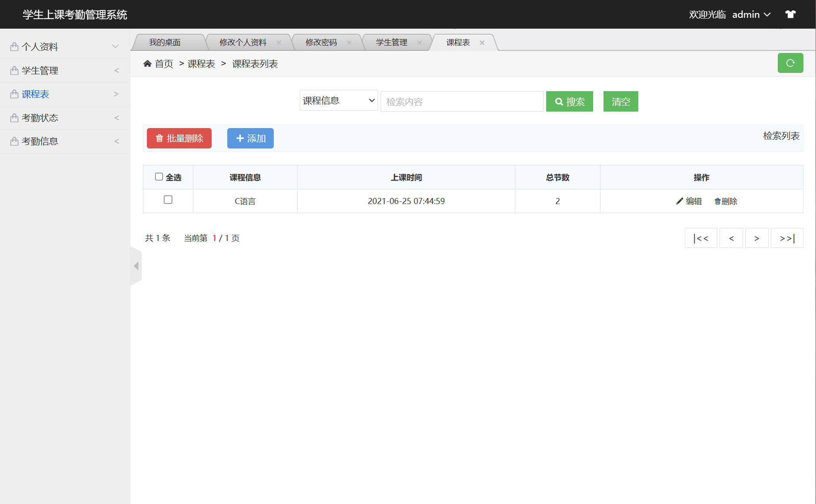The image size is (816, 504).
Task: Switch to the 修改密码 tab
Action: (x=322, y=42)
